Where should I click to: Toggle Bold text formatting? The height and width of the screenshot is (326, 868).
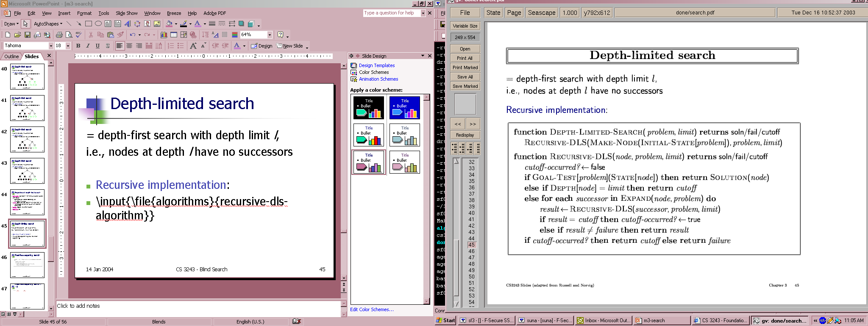click(78, 46)
